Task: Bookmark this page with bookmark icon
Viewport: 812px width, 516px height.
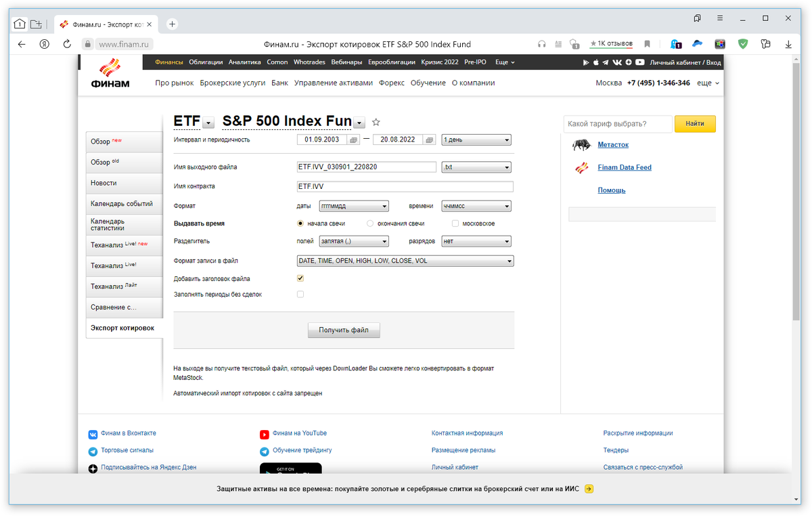Action: click(x=647, y=44)
